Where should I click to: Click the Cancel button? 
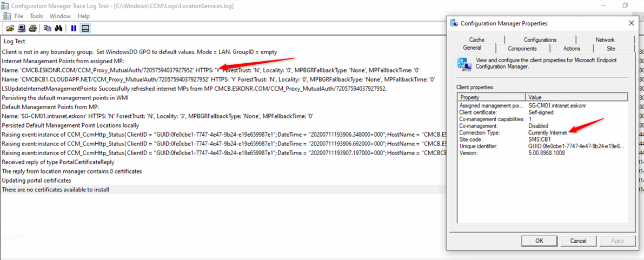[578, 241]
